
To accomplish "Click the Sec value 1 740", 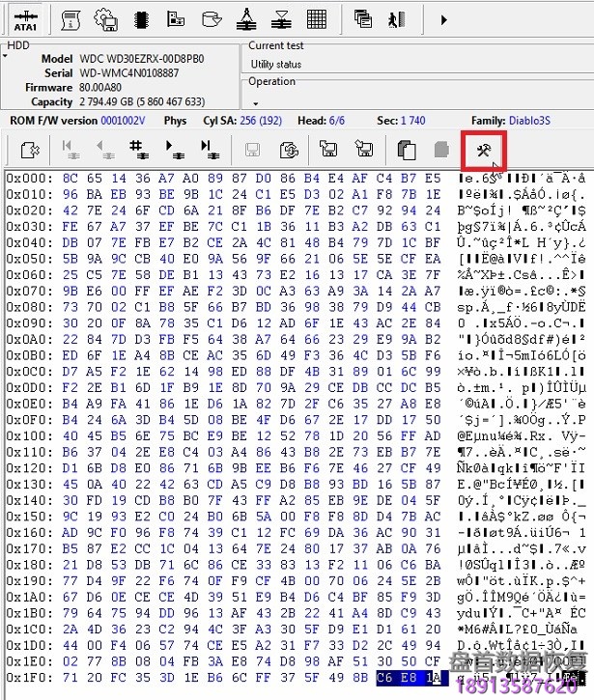I will pyautogui.click(x=412, y=121).
